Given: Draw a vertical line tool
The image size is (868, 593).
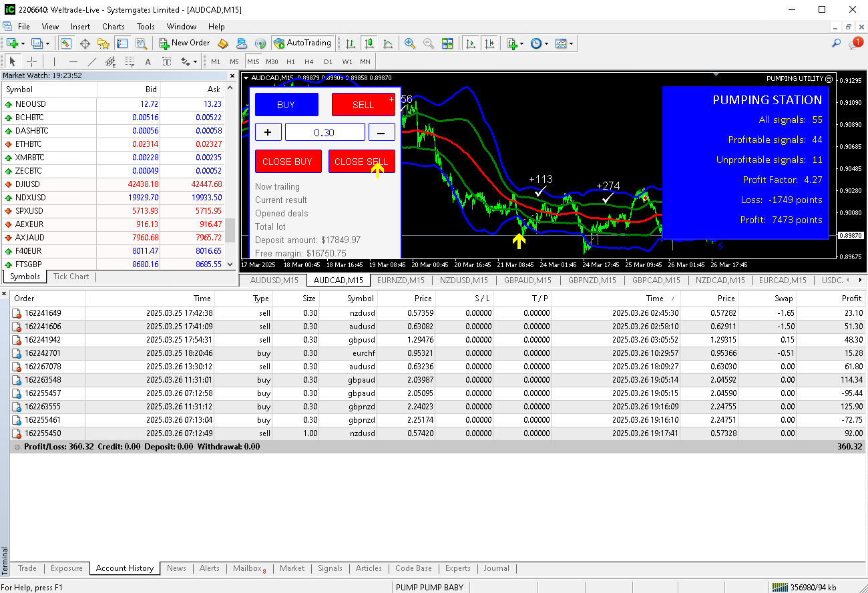Looking at the screenshot, I should (55, 62).
